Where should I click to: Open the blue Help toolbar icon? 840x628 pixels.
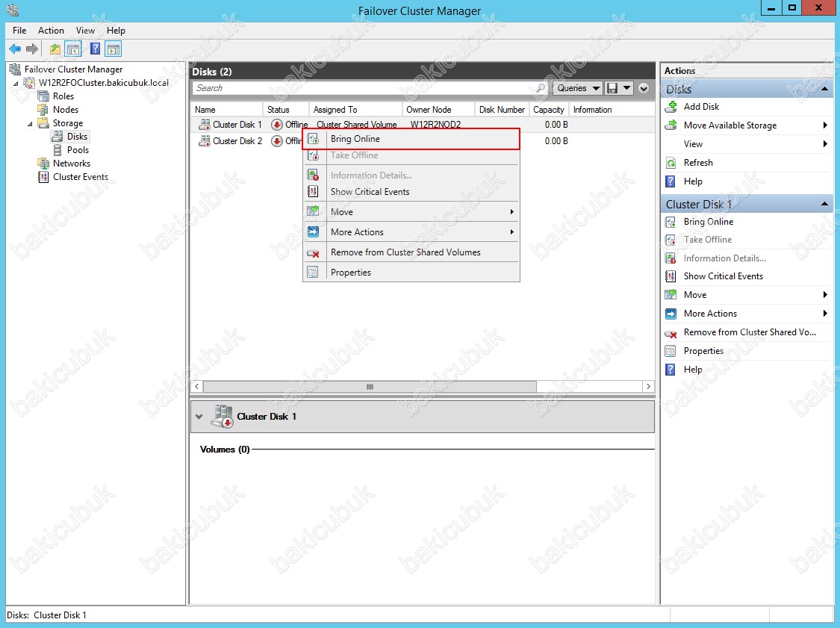pos(95,49)
